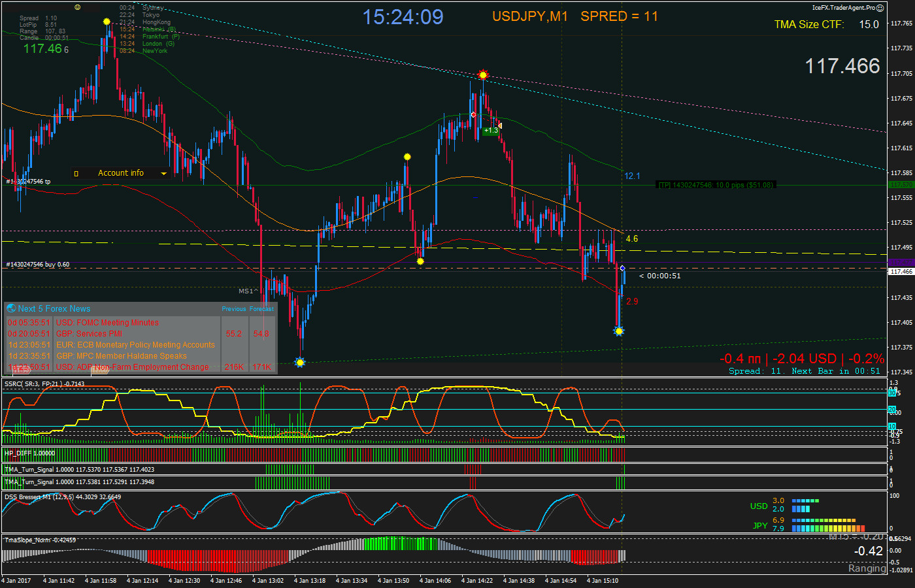The width and height of the screenshot is (915, 588).
Task: Click the JPY currency strength meter label
Action: click(760, 525)
